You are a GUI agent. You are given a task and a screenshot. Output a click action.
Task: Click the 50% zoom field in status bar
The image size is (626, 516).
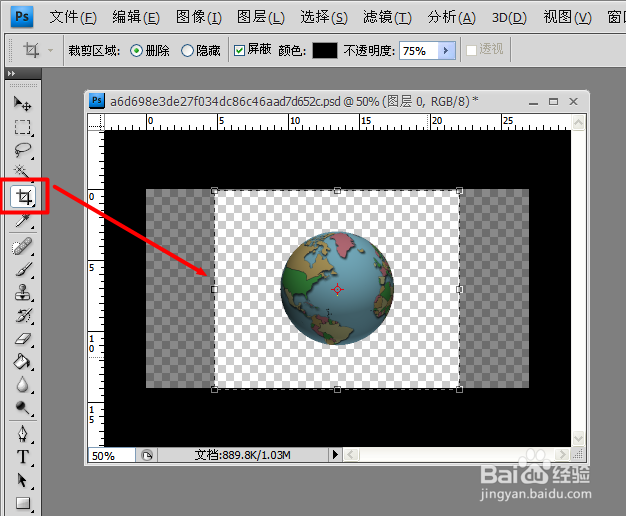point(111,455)
